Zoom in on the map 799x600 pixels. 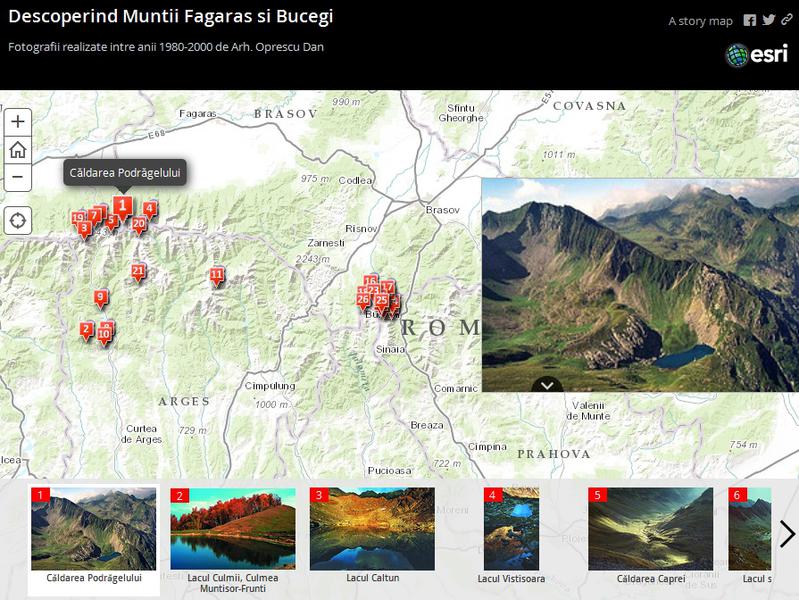tap(18, 122)
